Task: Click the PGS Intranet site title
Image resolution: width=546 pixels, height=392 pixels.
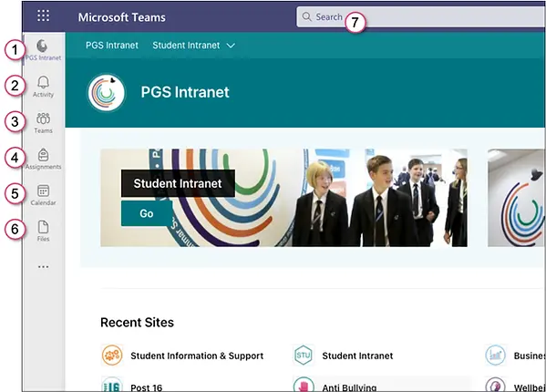Action: pos(185,92)
